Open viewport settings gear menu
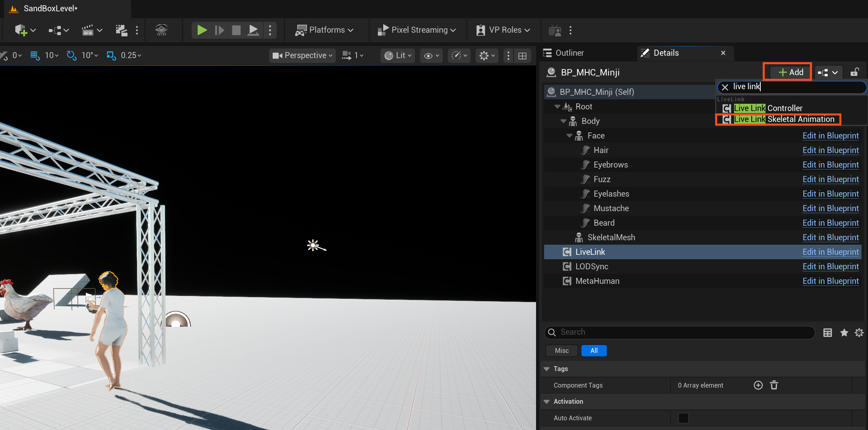 (487, 55)
